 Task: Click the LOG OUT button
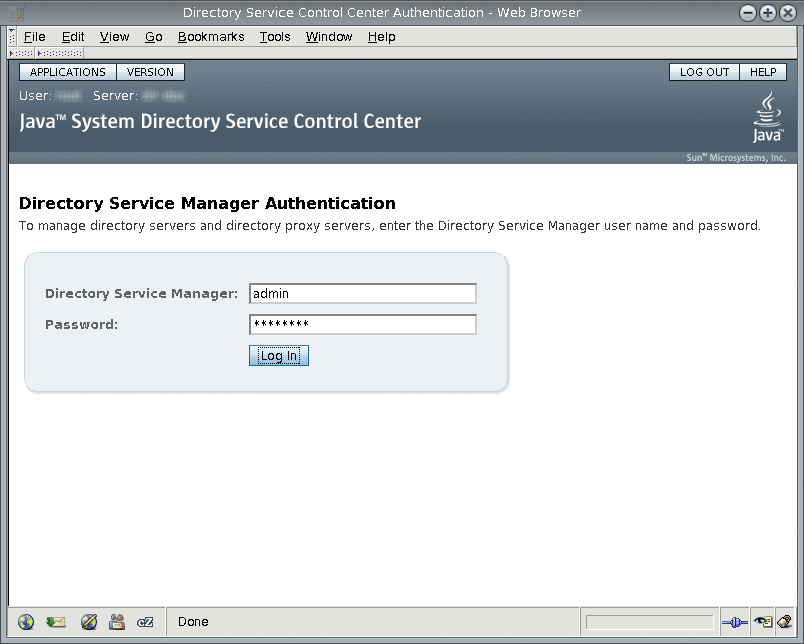coord(704,72)
